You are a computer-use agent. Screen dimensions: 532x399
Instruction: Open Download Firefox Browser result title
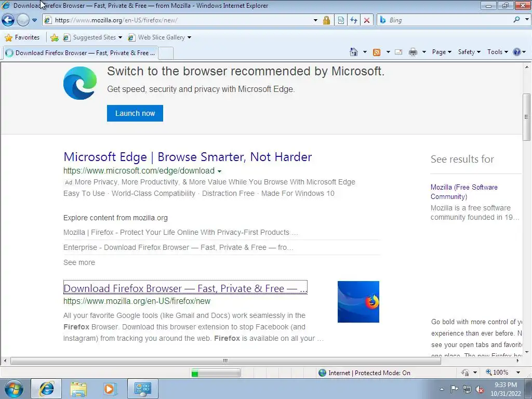coord(185,288)
